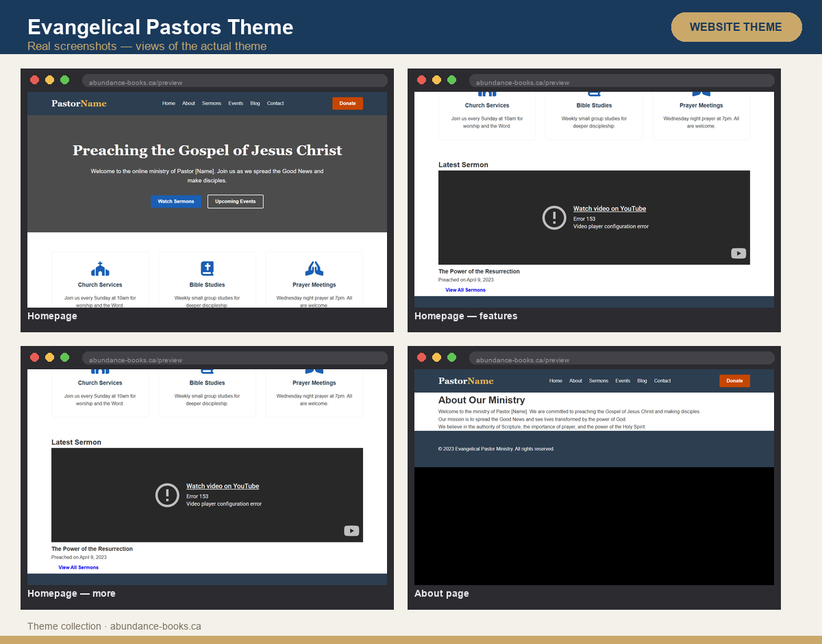Select Home in About page navigation
Screen dimensions: 822x644
(556, 381)
